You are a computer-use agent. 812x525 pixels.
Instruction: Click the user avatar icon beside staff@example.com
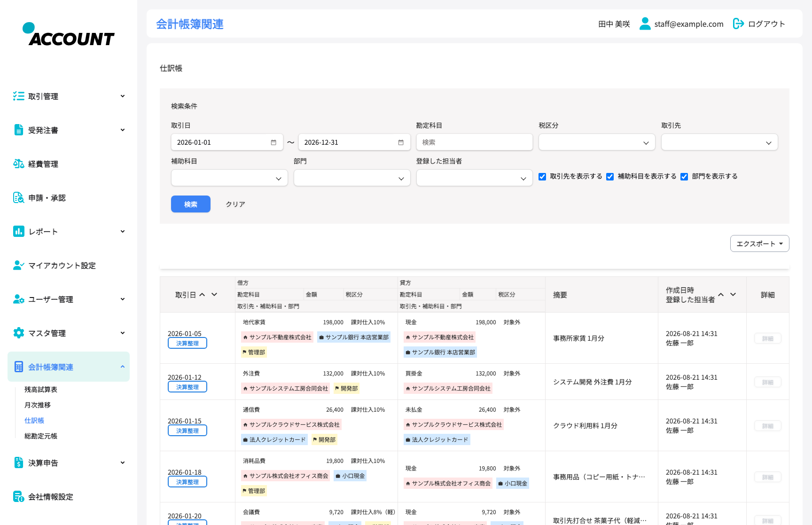(645, 24)
